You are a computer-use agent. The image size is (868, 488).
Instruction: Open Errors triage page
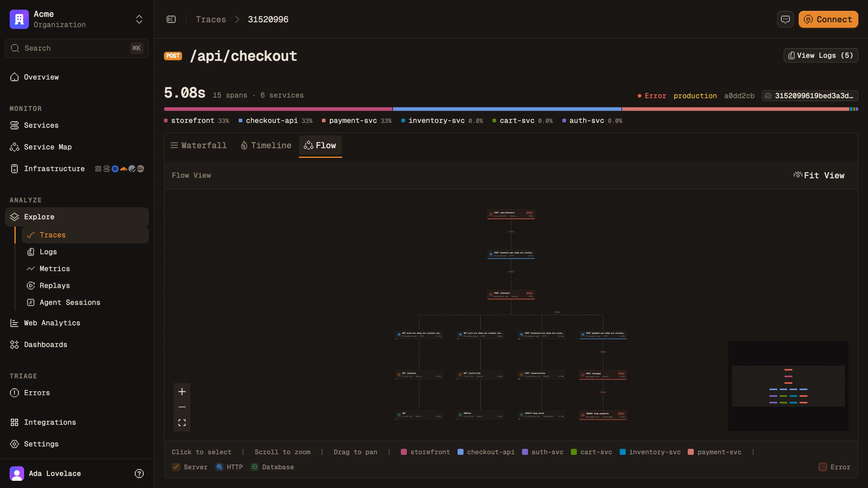[x=77, y=393]
